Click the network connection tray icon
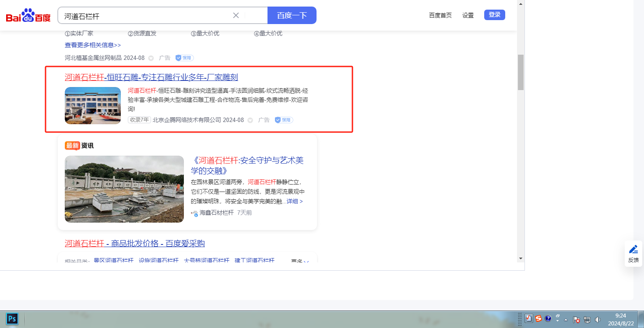The width and height of the screenshot is (644, 328). [587, 320]
